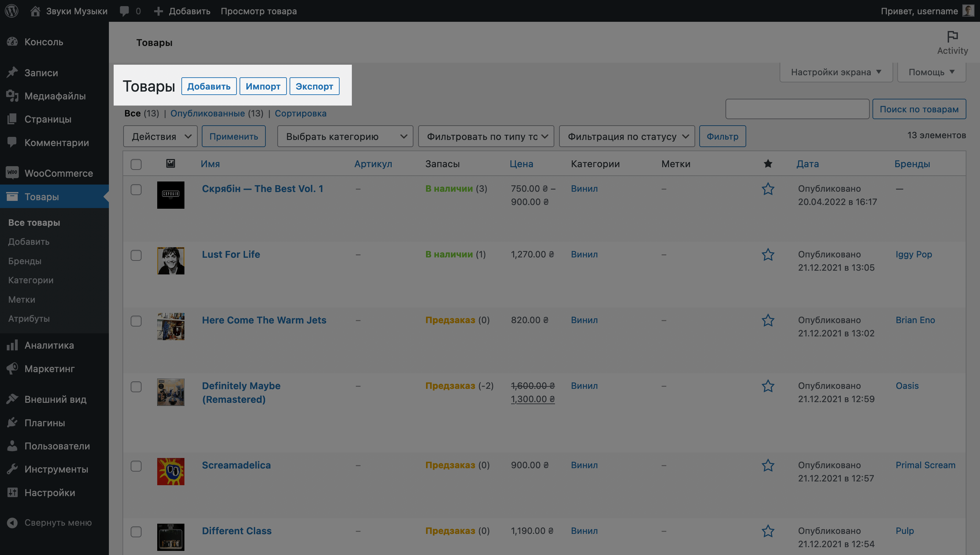Click the Страницы pages icon
Image resolution: width=980 pixels, height=555 pixels.
point(12,119)
